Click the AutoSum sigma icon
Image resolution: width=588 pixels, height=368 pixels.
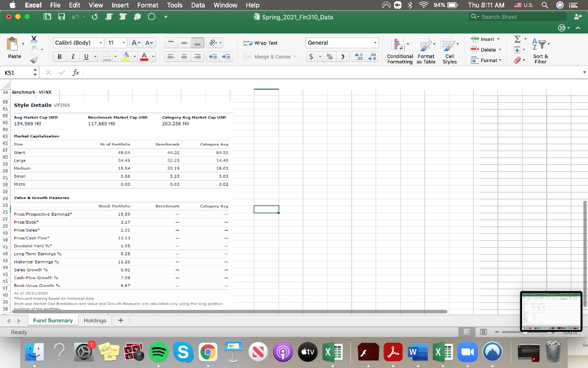[x=517, y=39]
